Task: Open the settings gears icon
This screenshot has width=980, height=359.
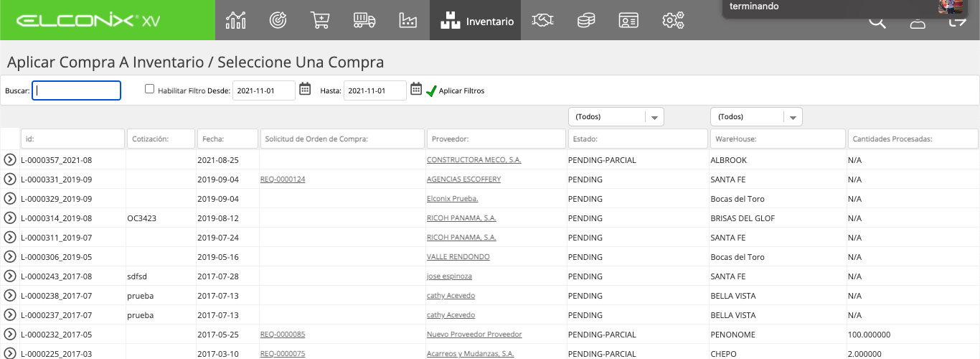Action: point(673,20)
